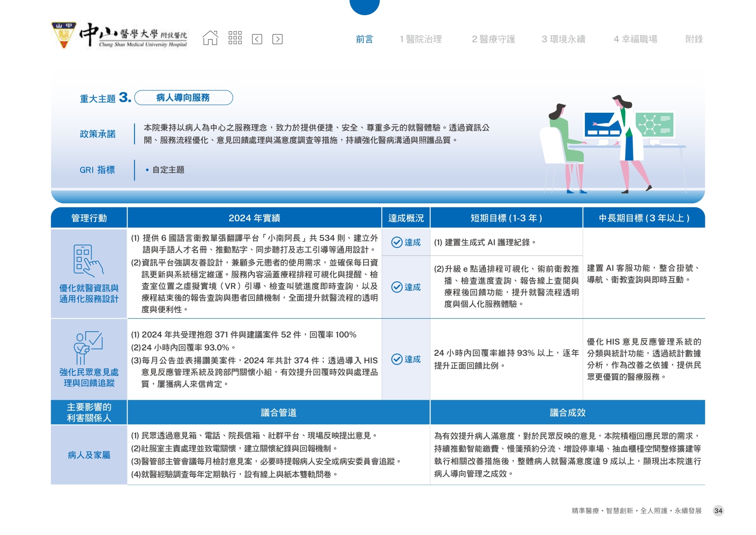Click the feedback handling person icon
The image size is (756, 535).
pyautogui.click(x=88, y=348)
